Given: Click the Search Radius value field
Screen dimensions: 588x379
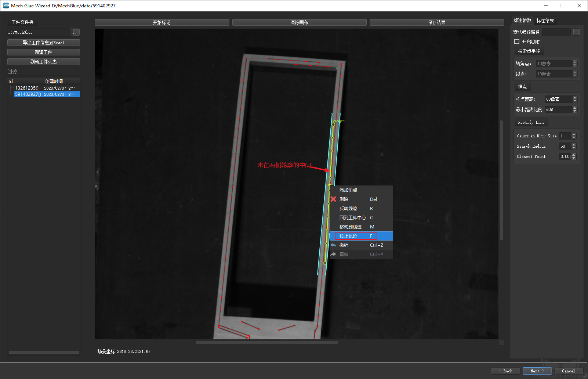Looking at the screenshot, I should coord(565,146).
